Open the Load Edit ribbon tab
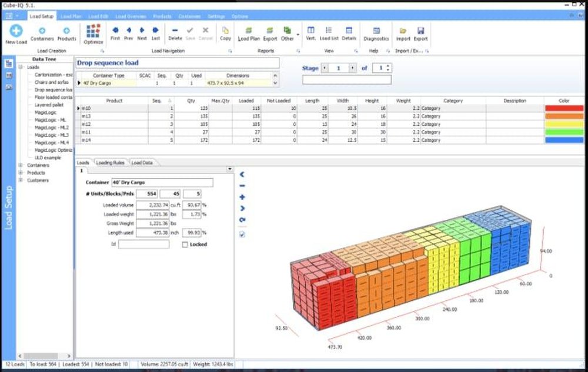Image resolution: width=588 pixels, height=372 pixels. [x=98, y=16]
